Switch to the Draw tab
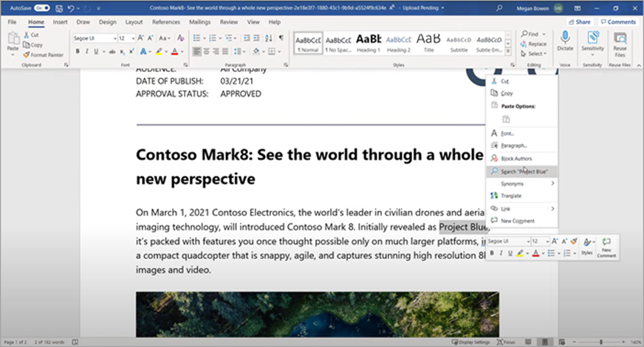Image resolution: width=644 pixels, height=347 pixels. pos(83,21)
